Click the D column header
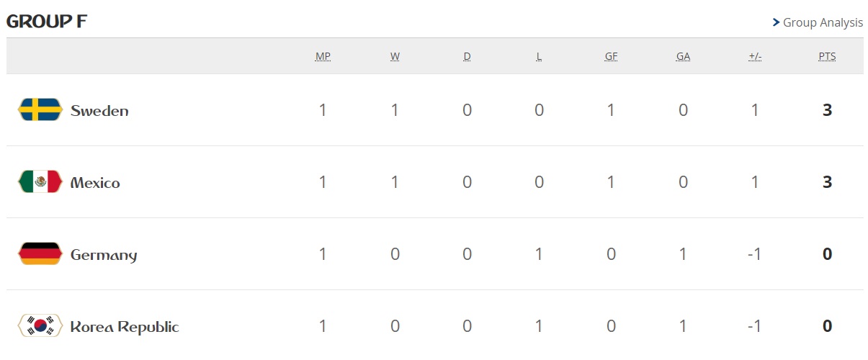 point(467,56)
